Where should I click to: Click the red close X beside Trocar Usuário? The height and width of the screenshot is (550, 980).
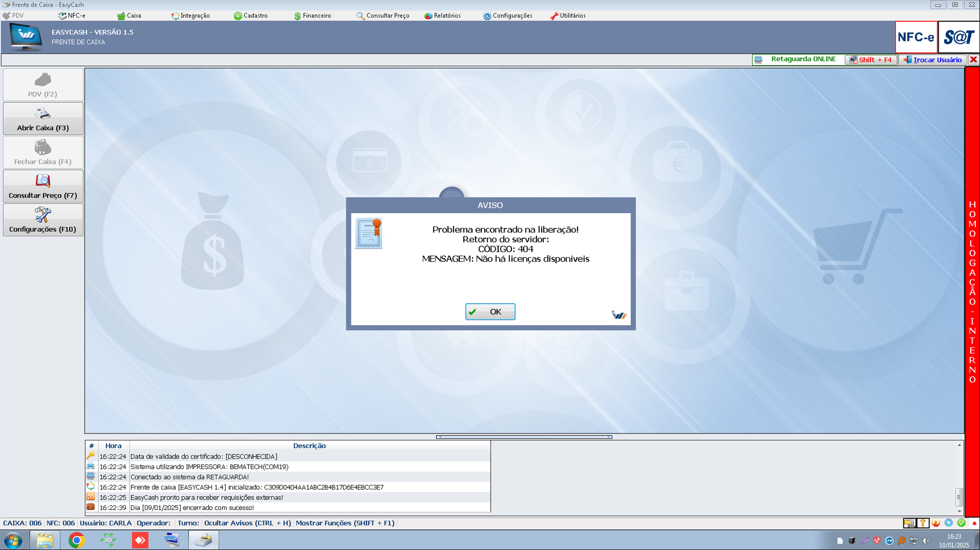pyautogui.click(x=974, y=60)
